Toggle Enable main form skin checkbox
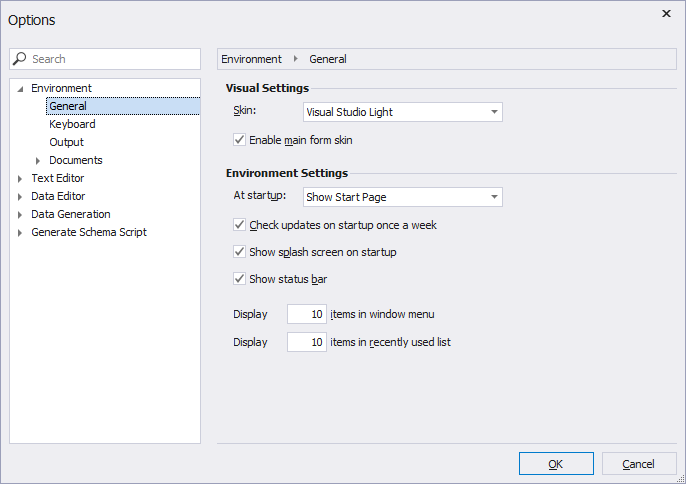Image resolution: width=689 pixels, height=488 pixels. (240, 140)
